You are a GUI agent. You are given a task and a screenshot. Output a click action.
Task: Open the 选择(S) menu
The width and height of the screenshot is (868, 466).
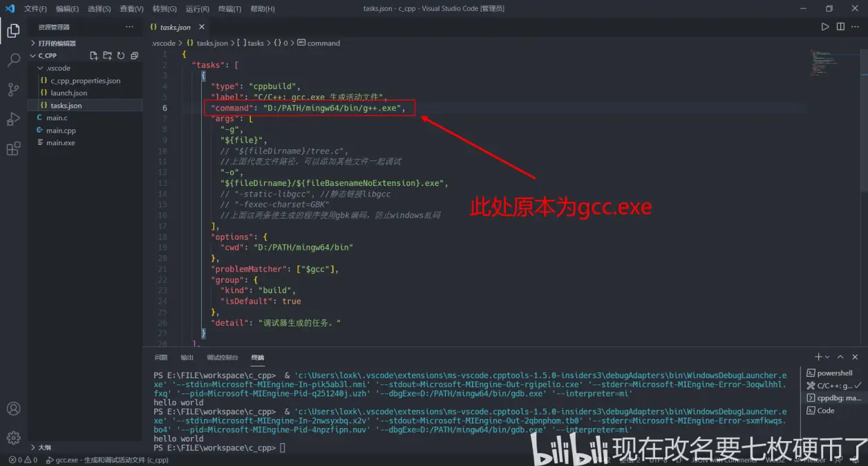pos(100,9)
